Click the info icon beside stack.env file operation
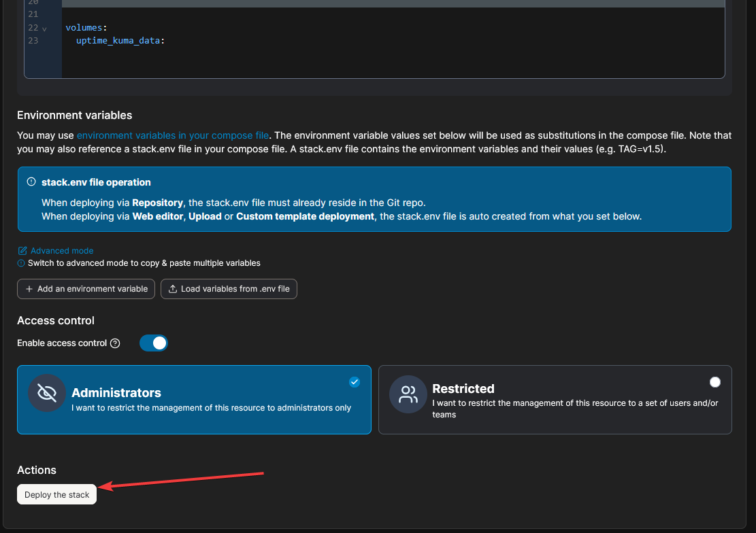Screen dimensions: 756x533 point(31,182)
